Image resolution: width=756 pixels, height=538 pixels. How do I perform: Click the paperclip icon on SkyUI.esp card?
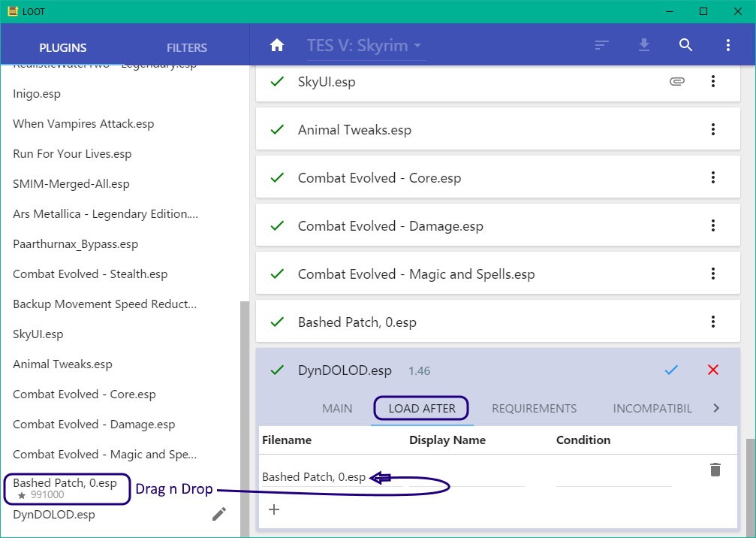point(677,81)
